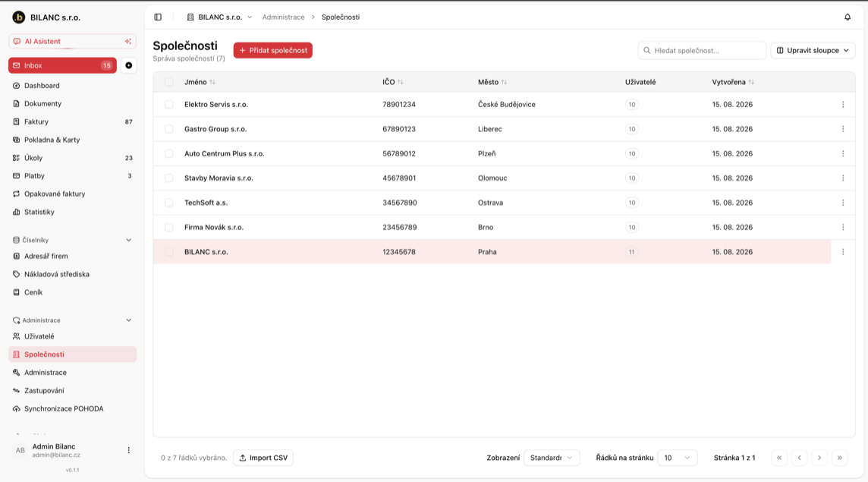Open the BILANC s.r.o. company switcher

[x=220, y=17]
